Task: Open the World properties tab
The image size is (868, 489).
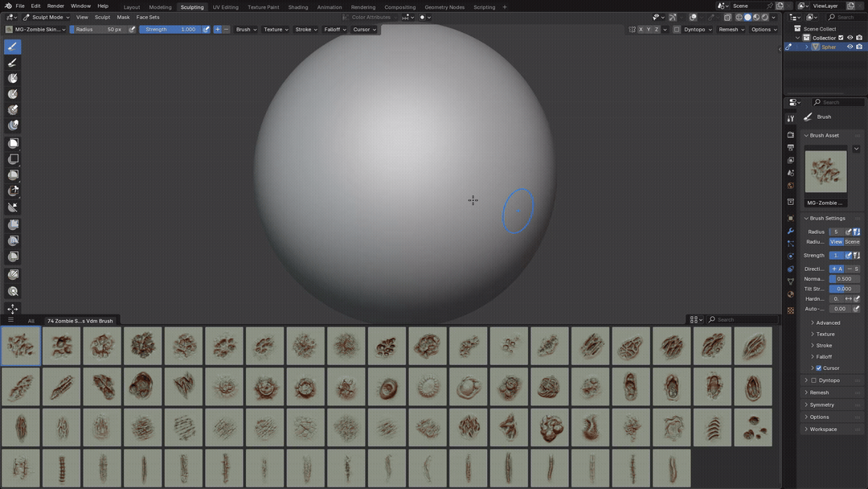Action: 791,186
